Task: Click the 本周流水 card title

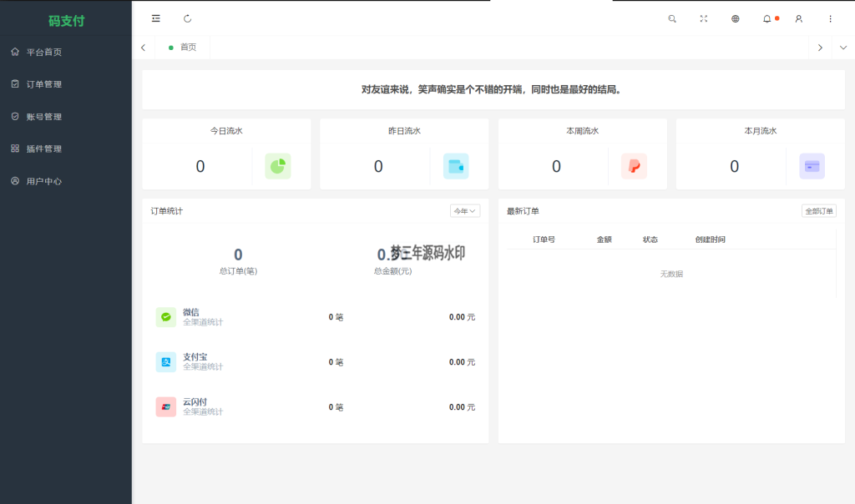Action: click(x=582, y=131)
